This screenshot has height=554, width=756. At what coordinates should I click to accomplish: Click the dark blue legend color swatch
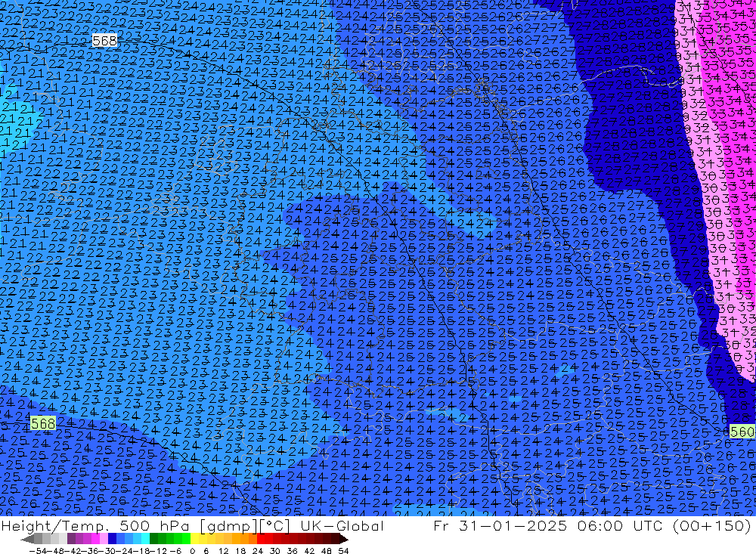pyautogui.click(x=113, y=539)
